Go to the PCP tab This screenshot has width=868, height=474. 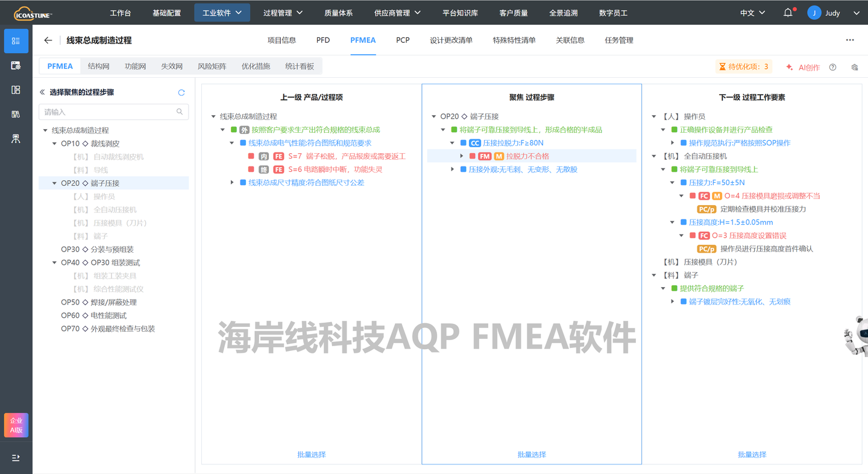click(x=403, y=40)
